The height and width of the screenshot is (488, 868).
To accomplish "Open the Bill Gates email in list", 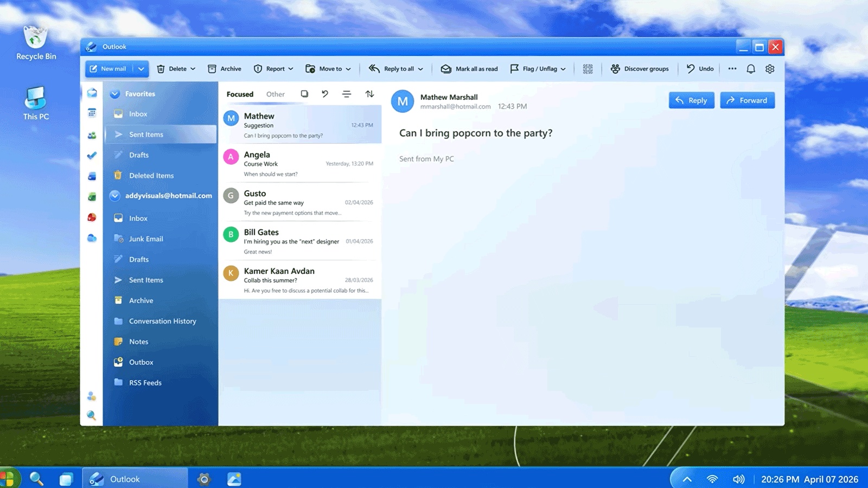I will point(299,241).
